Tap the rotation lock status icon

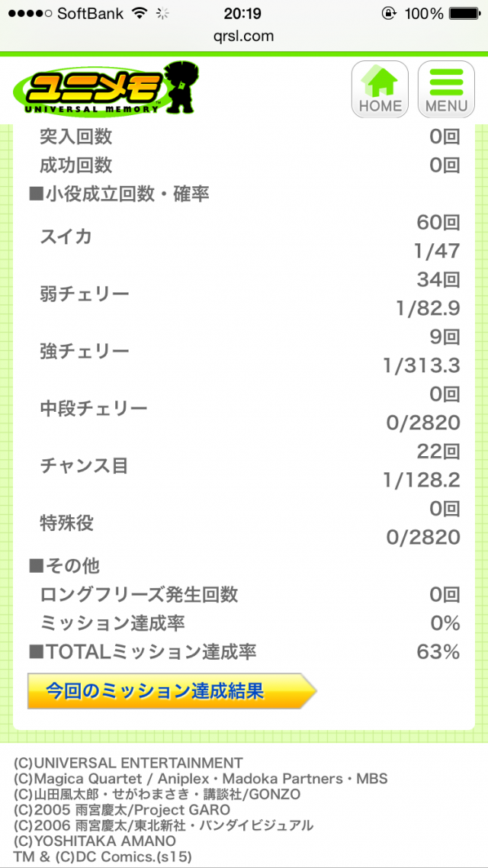click(390, 14)
